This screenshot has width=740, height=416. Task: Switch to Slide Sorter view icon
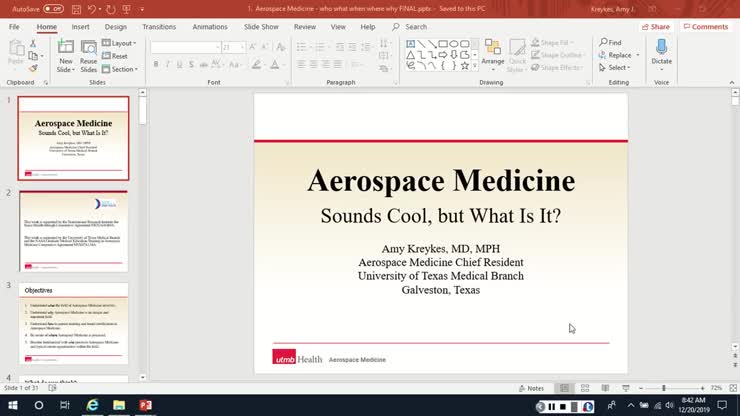tap(585, 388)
